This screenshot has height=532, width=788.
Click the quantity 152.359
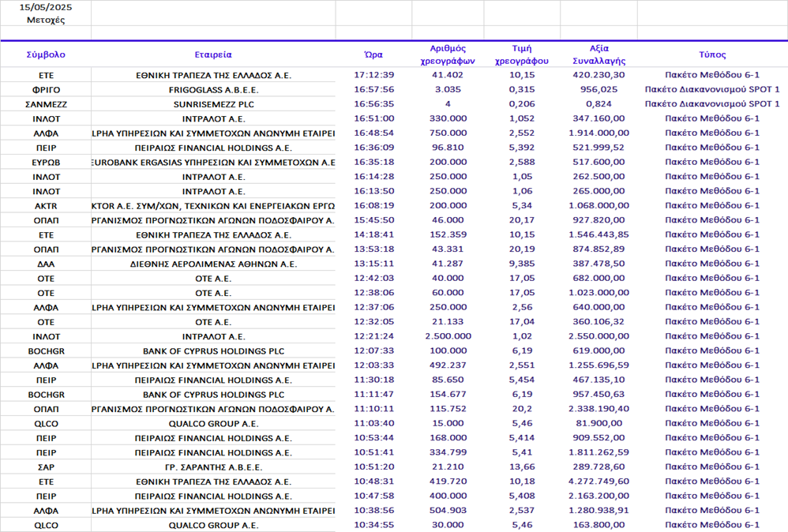click(448, 235)
